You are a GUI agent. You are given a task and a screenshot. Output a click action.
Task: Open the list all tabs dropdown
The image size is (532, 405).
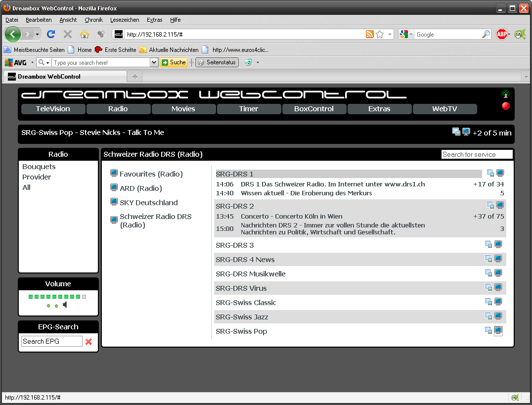[526, 77]
